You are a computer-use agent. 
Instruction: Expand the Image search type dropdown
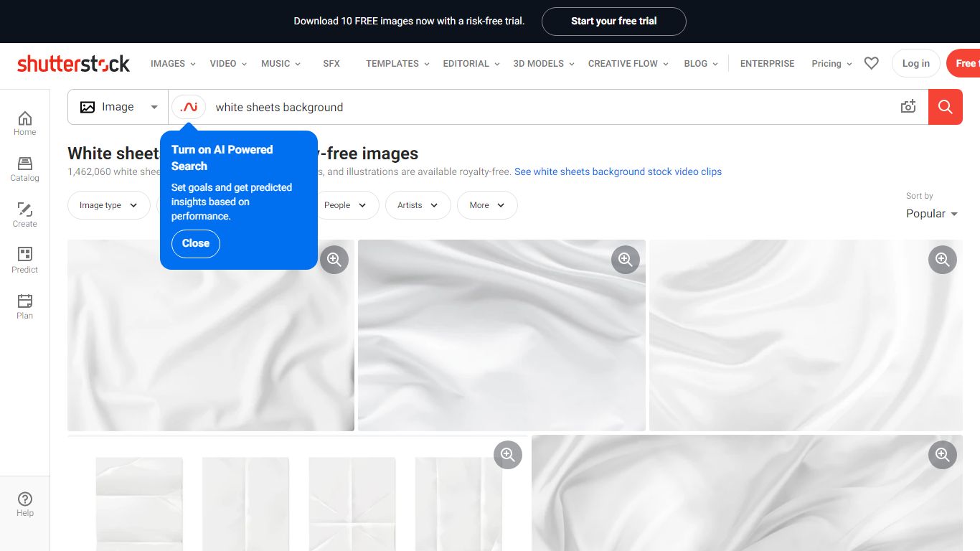118,107
